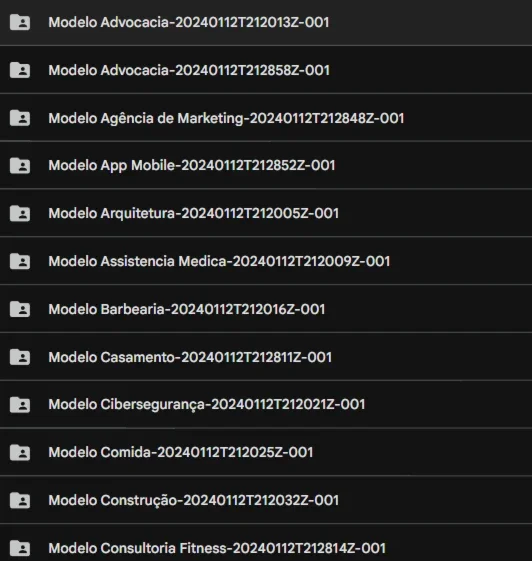
Task: Select Modelo App Mobile-20240112T212852Z-001 name
Action: point(192,166)
